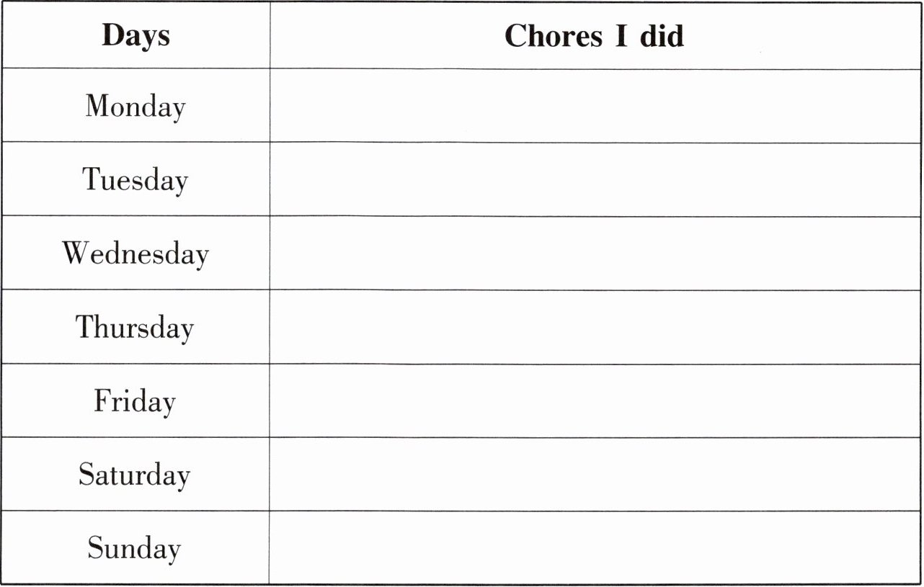Select the Friday label cell
Screen dimensions: 924x587
pyautogui.click(x=136, y=400)
